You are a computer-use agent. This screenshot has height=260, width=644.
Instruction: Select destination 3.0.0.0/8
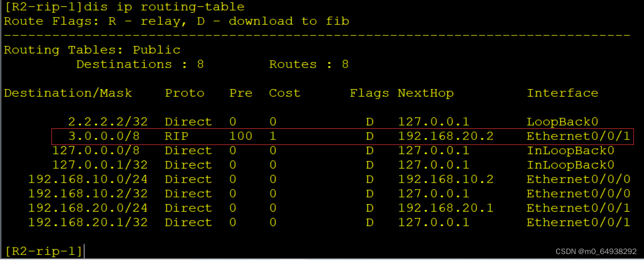point(104,136)
